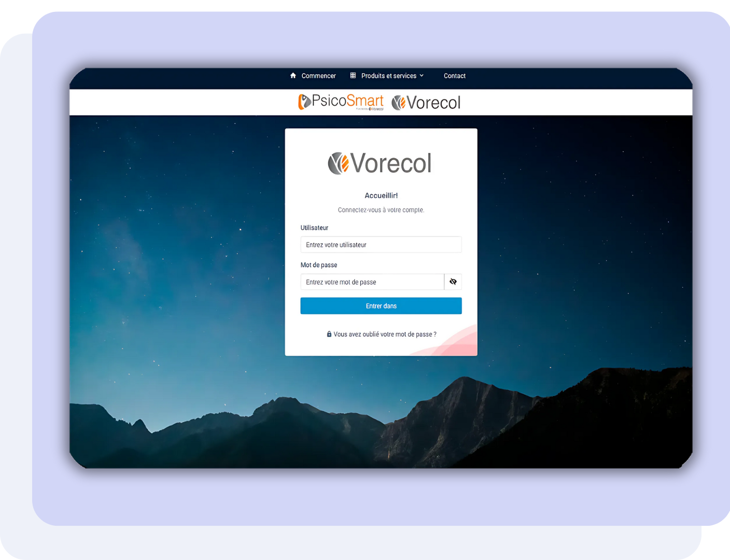Screen dimensions: 730x560
Task: Follow the 'Vous avez oublié votre mot de passe' link
Action: (385, 334)
